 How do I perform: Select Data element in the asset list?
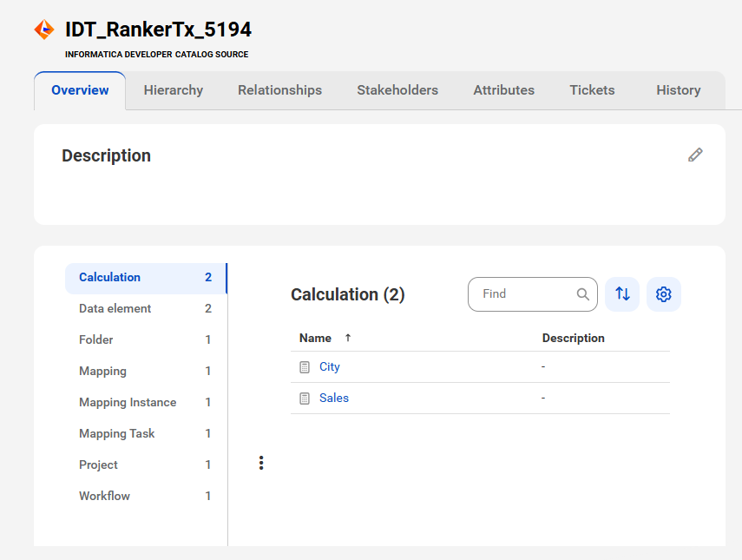(146, 308)
